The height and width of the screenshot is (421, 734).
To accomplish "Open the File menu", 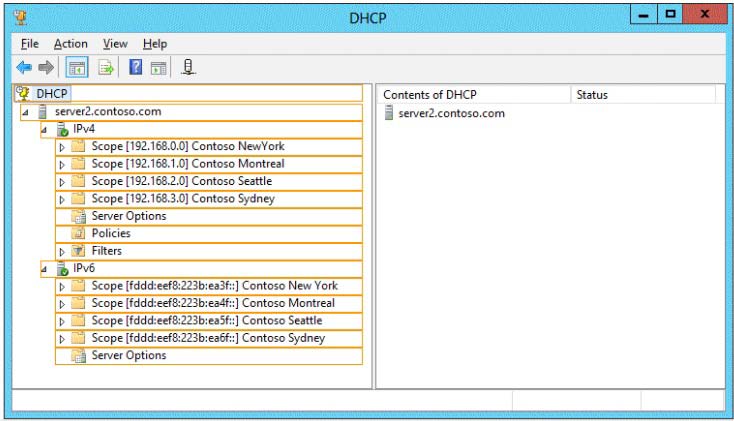I will pos(29,44).
